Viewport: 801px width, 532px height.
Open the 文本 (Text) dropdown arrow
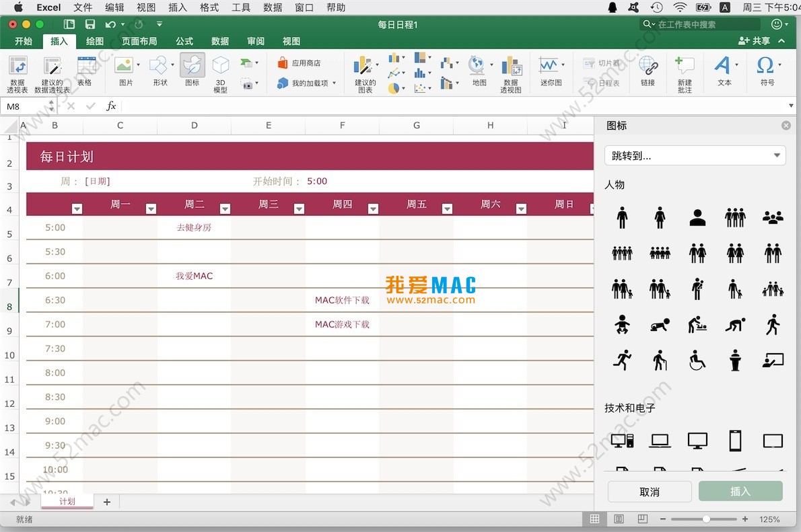pos(736,65)
